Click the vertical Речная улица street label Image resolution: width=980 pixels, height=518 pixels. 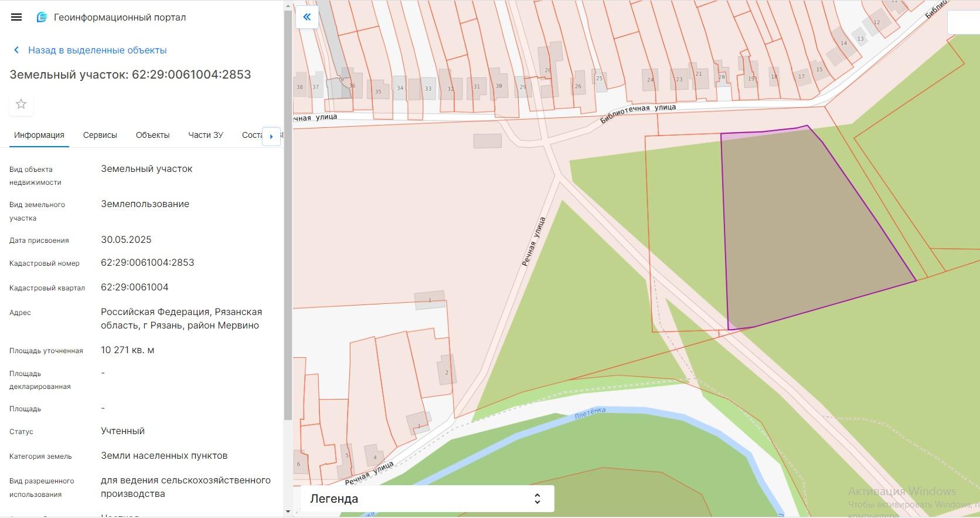point(534,242)
